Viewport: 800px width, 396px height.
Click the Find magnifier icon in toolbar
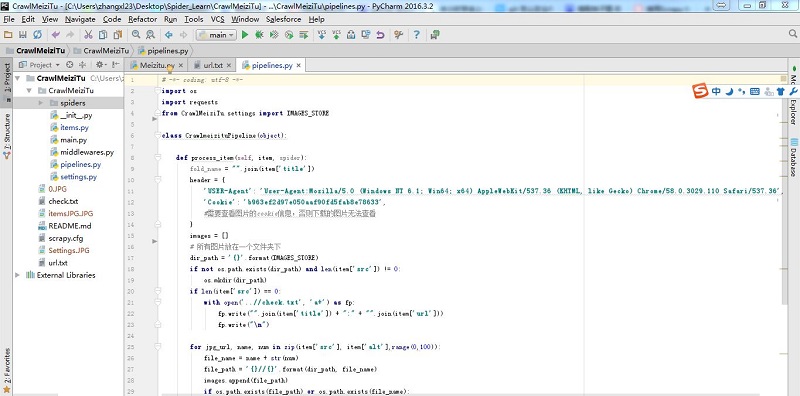pos(136,35)
